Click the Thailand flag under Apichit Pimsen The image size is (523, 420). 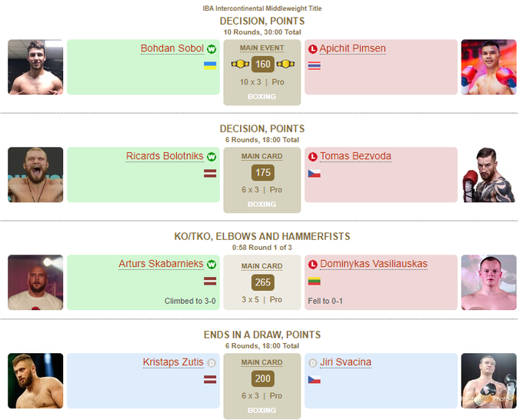(x=314, y=66)
